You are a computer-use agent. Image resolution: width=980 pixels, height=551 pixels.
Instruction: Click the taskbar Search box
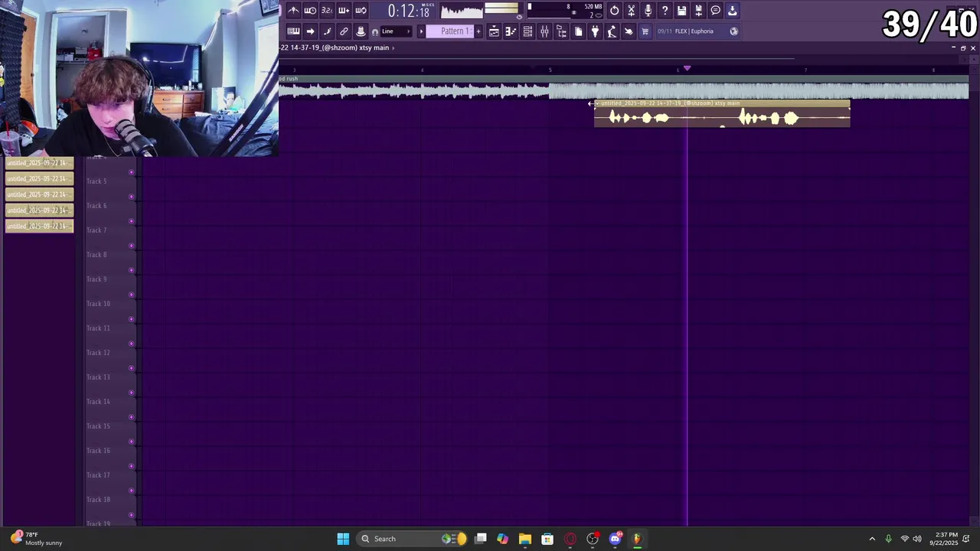(x=412, y=539)
